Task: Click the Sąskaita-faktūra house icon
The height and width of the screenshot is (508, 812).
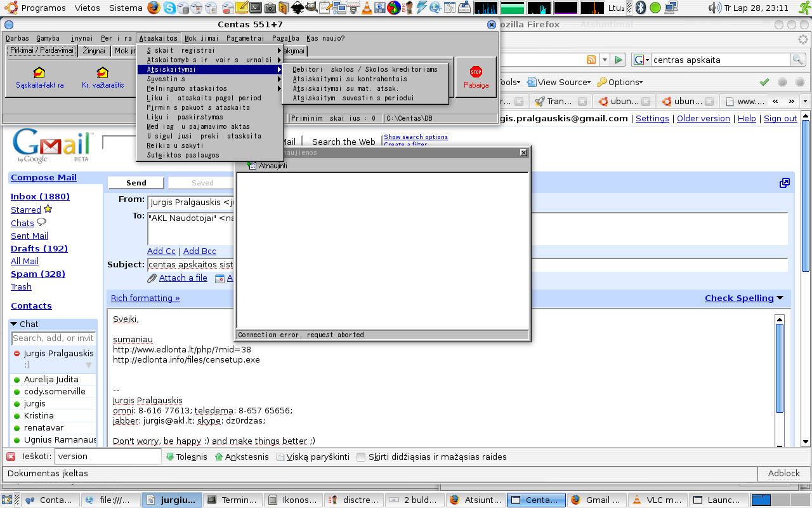Action: tap(39, 72)
